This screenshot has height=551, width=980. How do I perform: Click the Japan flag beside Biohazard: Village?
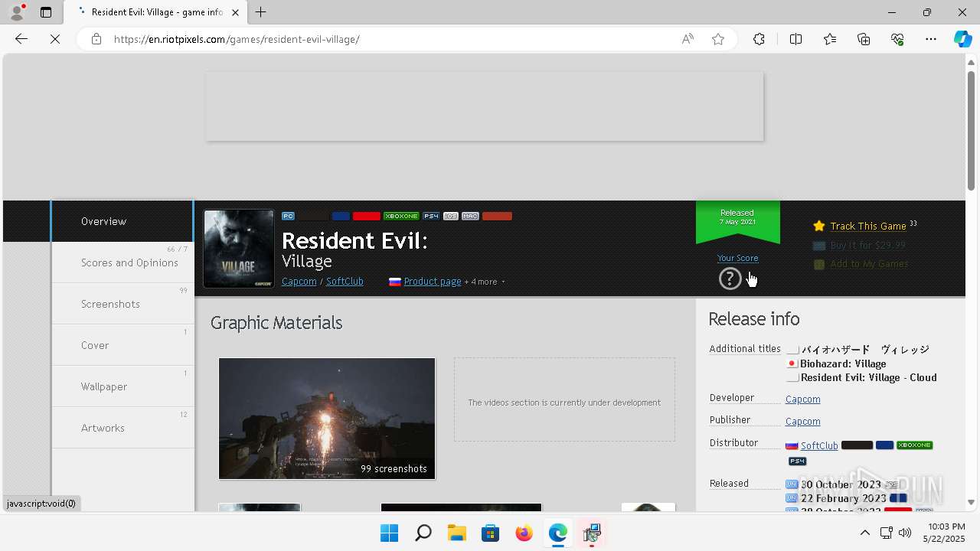[792, 364]
